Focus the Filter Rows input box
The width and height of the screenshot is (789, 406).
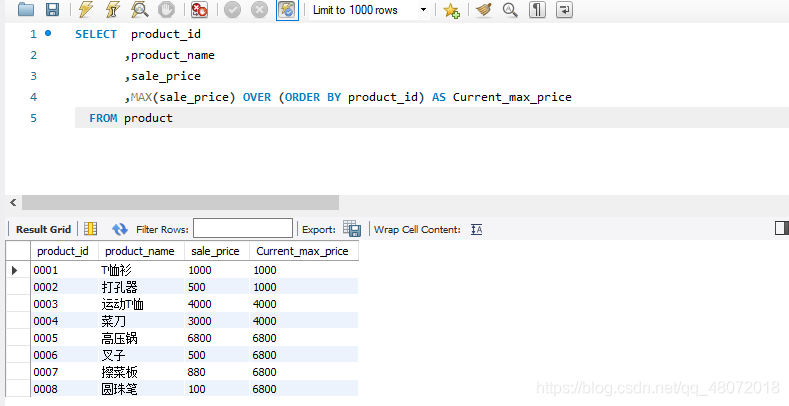(243, 228)
